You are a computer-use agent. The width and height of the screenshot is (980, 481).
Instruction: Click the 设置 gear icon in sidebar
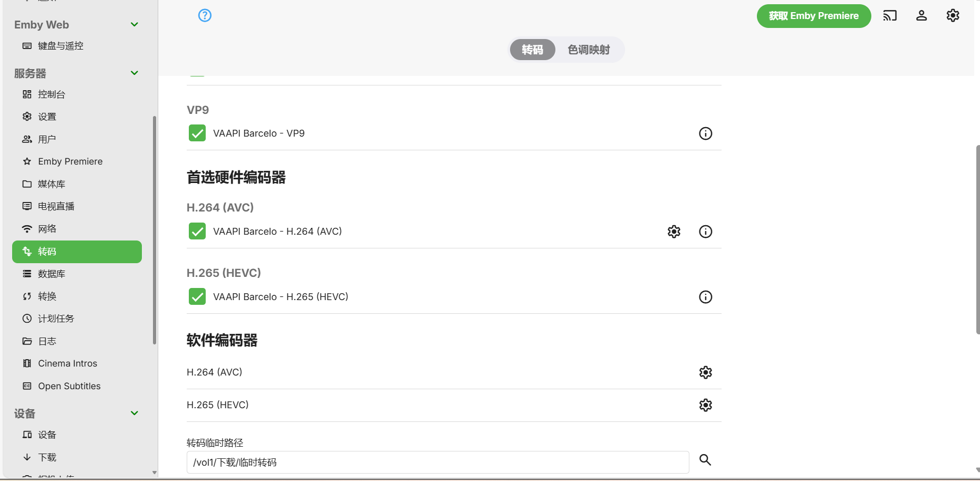tap(27, 117)
